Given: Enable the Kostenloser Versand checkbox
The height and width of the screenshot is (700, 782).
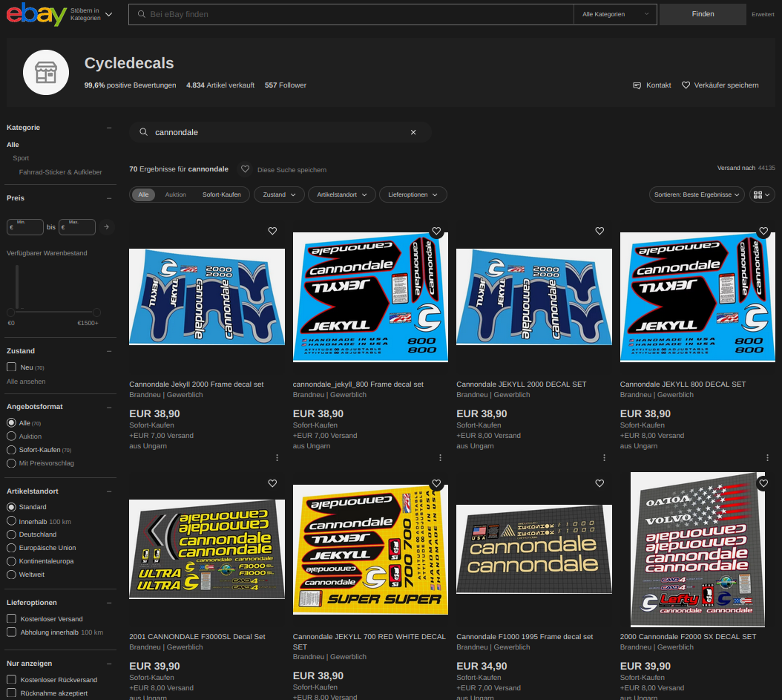Looking at the screenshot, I should (11, 618).
